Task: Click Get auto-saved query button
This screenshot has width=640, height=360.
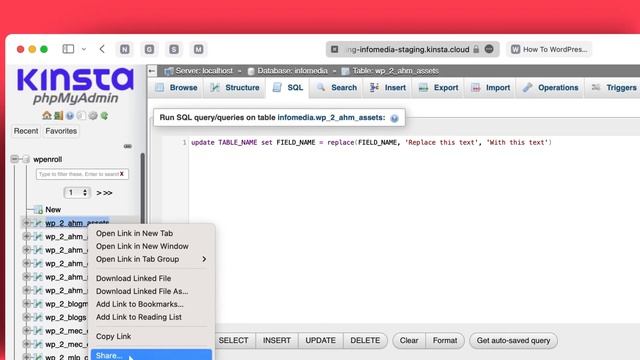Action: pos(513,340)
